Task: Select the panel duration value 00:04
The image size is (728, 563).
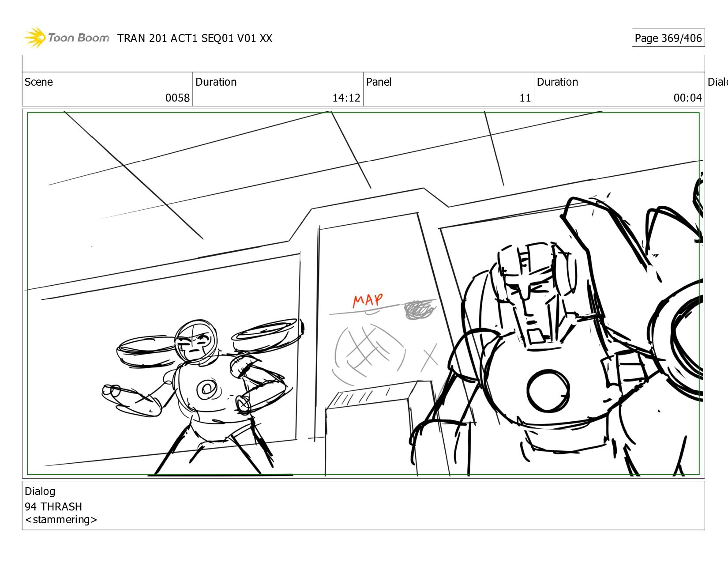Action: point(687,98)
